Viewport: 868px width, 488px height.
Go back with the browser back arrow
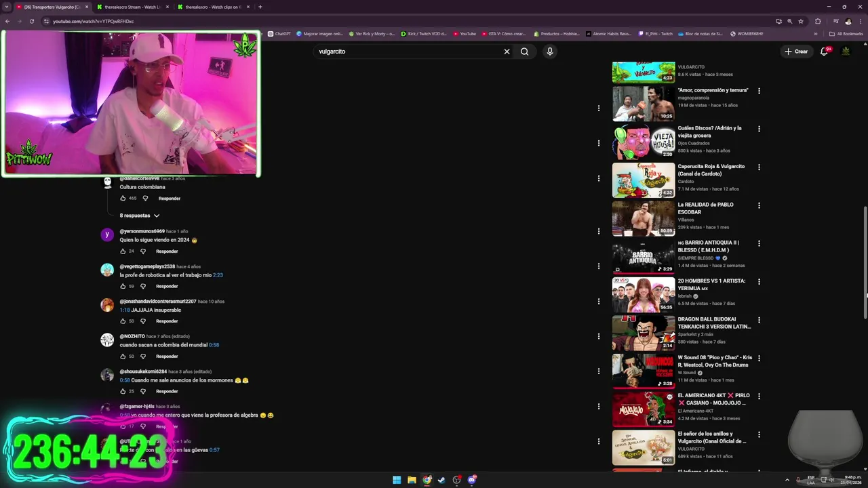(x=7, y=21)
